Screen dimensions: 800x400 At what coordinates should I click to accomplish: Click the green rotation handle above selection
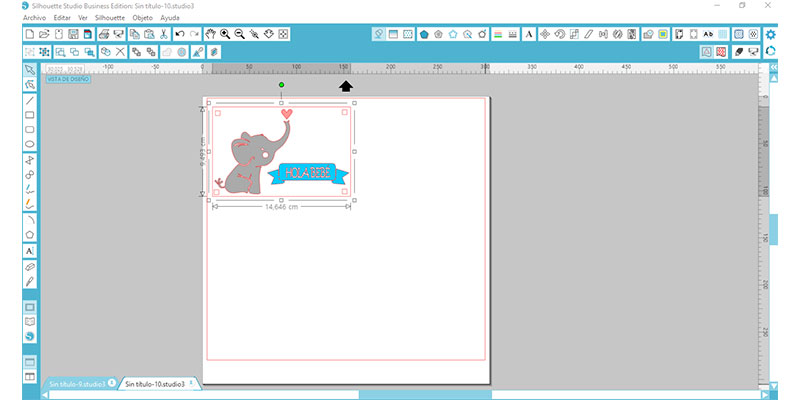tap(282, 85)
